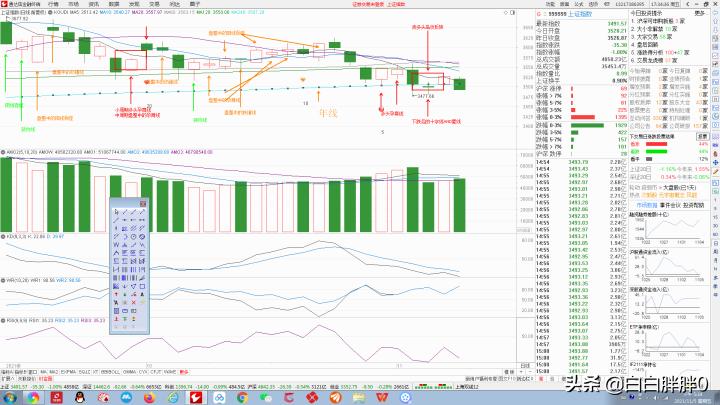Viewport: 720px width, 405px height.
Task: Select the MA2 indicator tab
Action: pos(54,372)
